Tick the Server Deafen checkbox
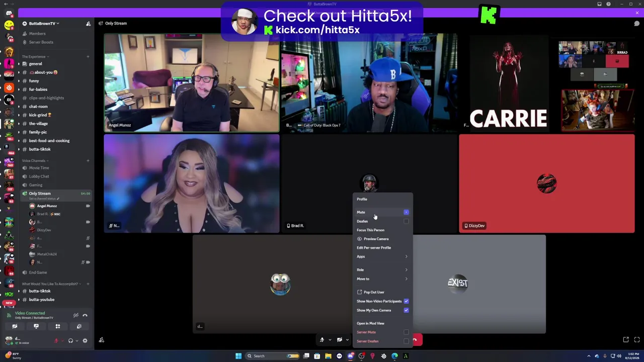 tap(406, 341)
